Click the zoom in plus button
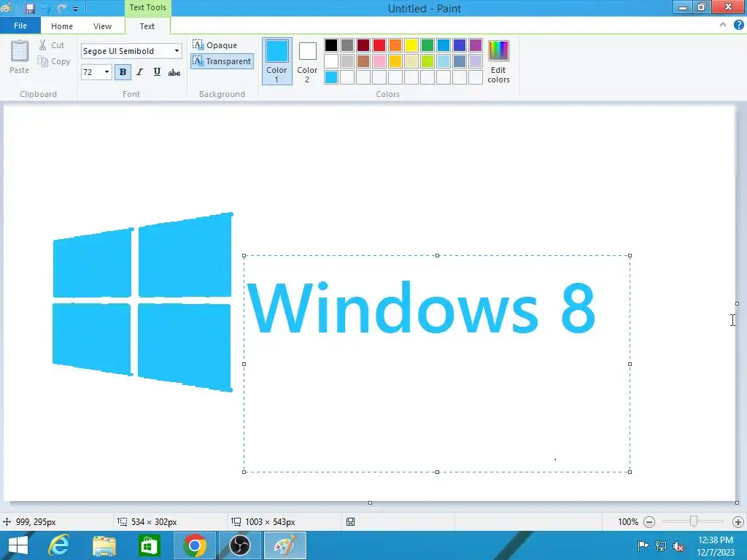The width and height of the screenshot is (747, 560). [738, 522]
